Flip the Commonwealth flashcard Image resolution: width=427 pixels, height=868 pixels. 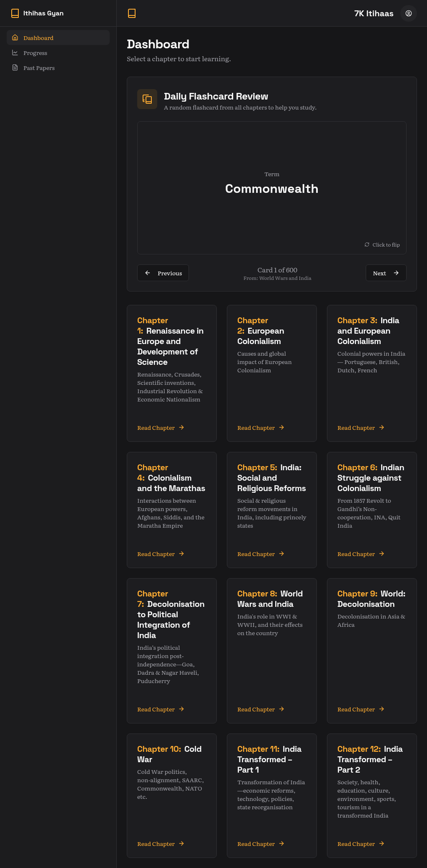click(271, 188)
